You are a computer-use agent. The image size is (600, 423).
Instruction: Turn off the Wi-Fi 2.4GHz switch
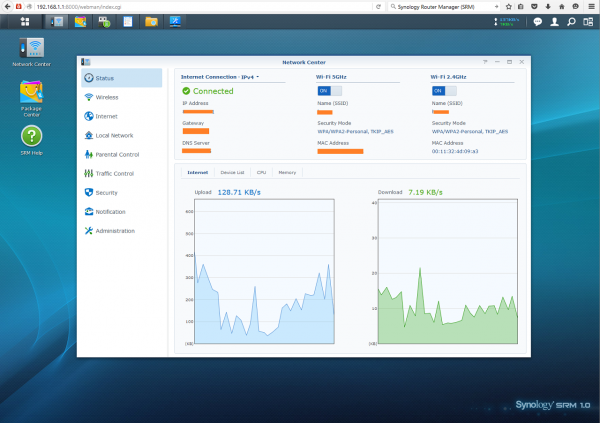[x=444, y=91]
